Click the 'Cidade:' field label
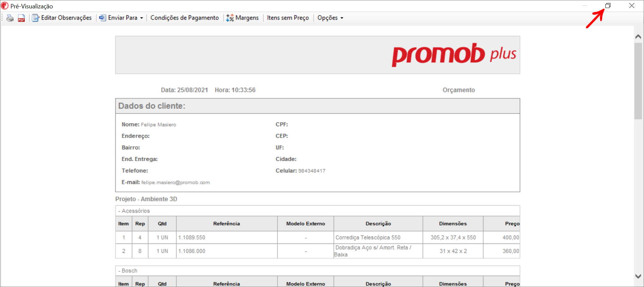Viewport: 644px width, 287px height. coord(286,159)
